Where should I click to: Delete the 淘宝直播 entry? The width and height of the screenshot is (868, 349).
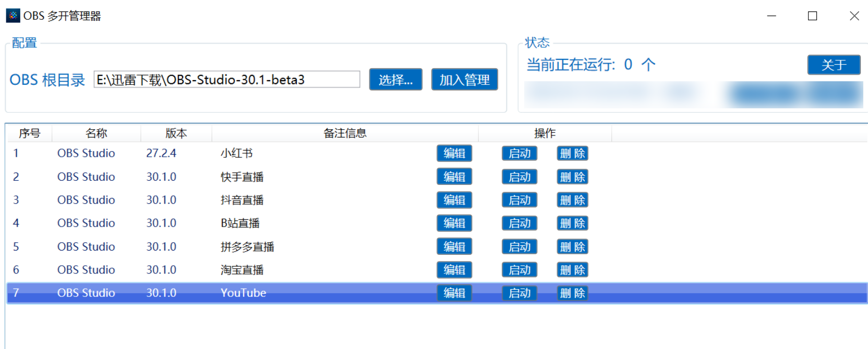(572, 270)
